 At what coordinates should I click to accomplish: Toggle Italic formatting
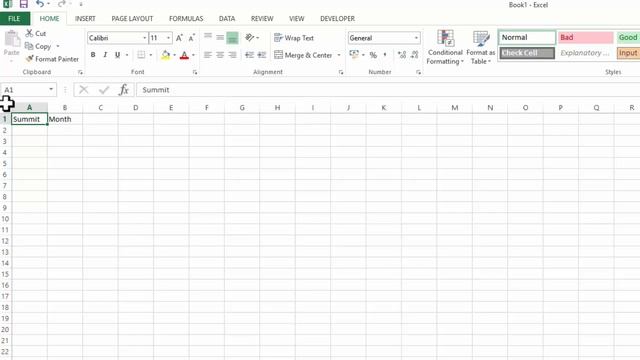pyautogui.click(x=105, y=55)
